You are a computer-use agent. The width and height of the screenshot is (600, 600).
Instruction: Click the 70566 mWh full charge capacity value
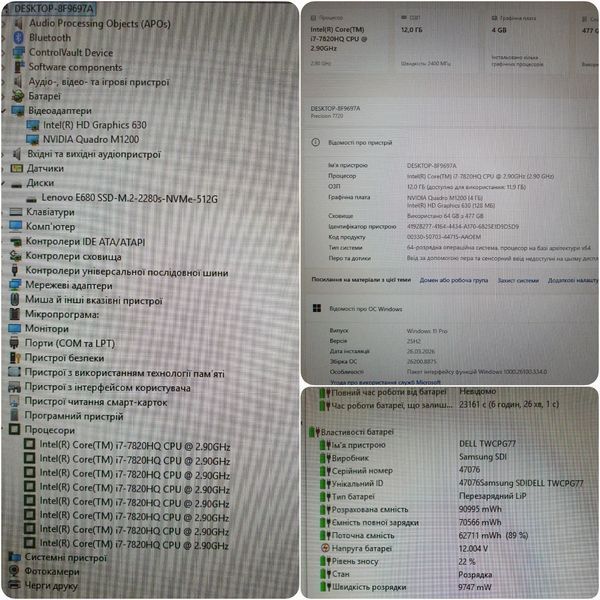click(480, 522)
